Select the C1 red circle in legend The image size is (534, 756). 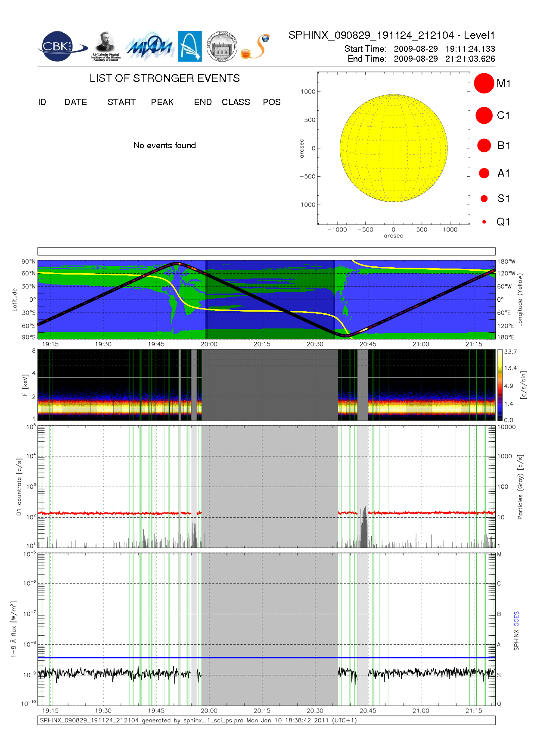[484, 116]
